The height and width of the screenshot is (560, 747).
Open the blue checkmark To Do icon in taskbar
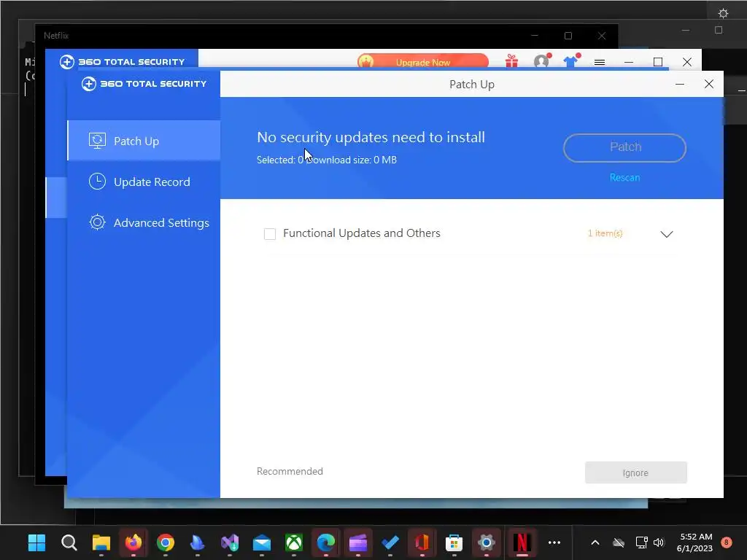(390, 542)
